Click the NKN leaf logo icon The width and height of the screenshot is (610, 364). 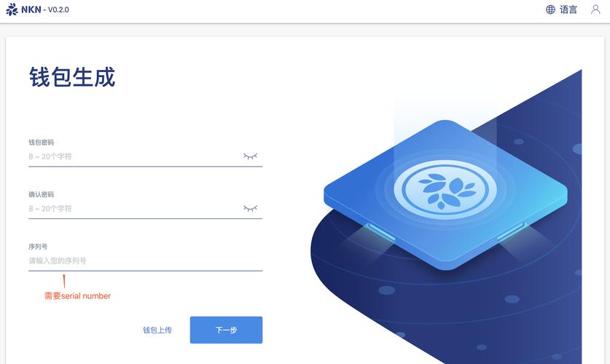click(x=12, y=9)
